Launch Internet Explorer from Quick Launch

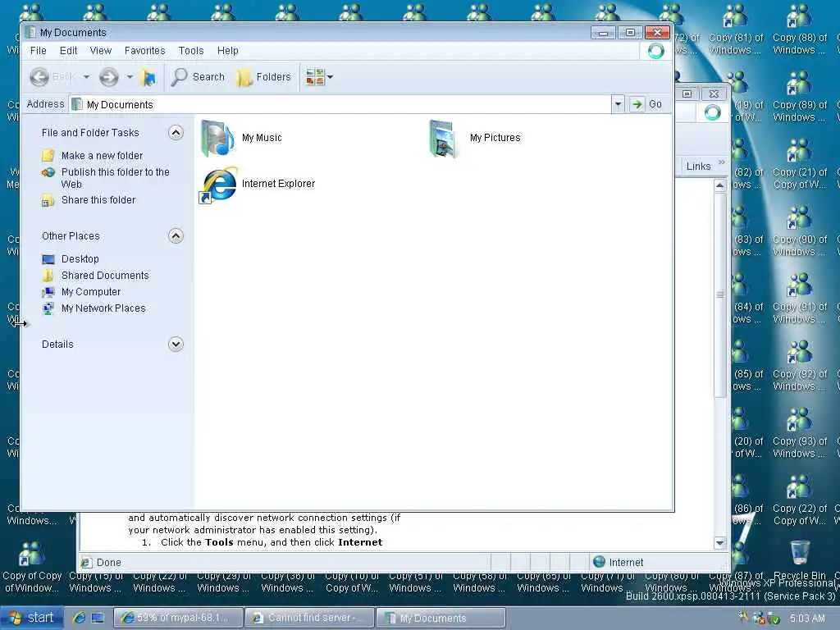pos(80,619)
